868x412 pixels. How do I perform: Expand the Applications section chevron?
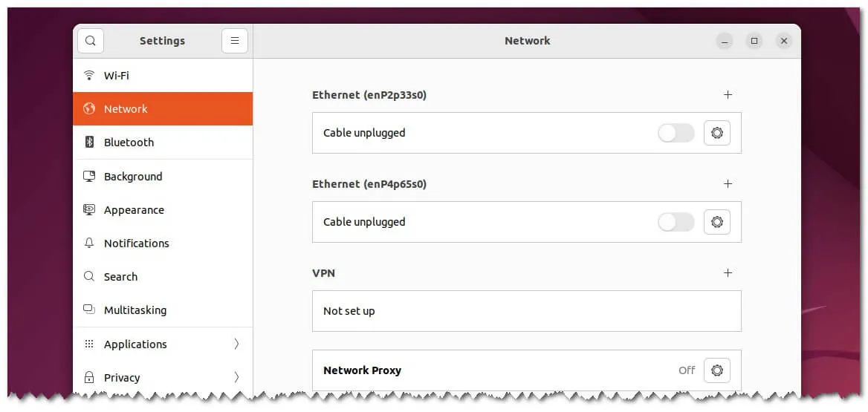coord(236,344)
